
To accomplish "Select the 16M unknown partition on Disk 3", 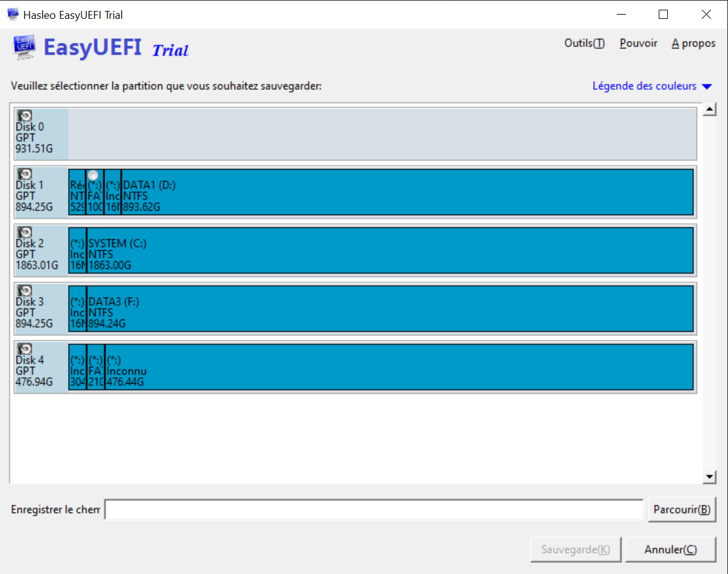I will [x=78, y=309].
